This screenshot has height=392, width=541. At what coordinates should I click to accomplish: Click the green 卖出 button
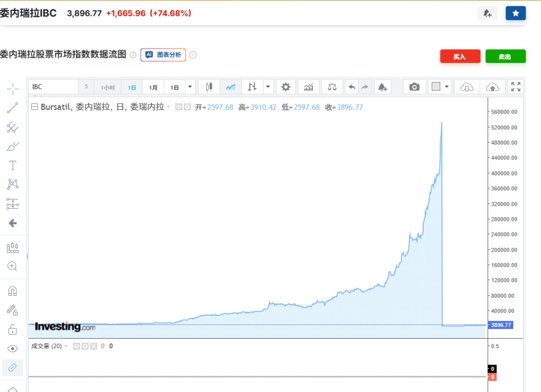[505, 57]
